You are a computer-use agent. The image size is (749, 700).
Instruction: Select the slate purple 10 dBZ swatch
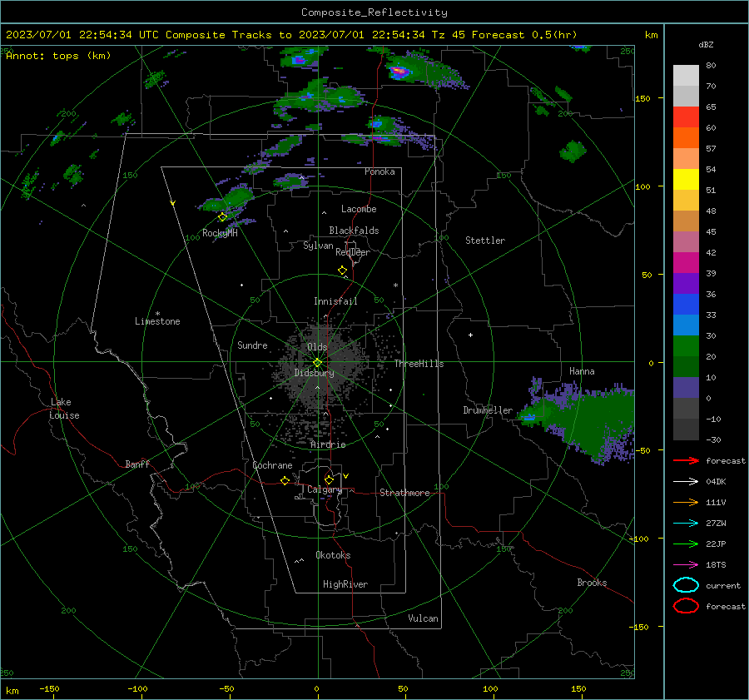pyautogui.click(x=686, y=387)
